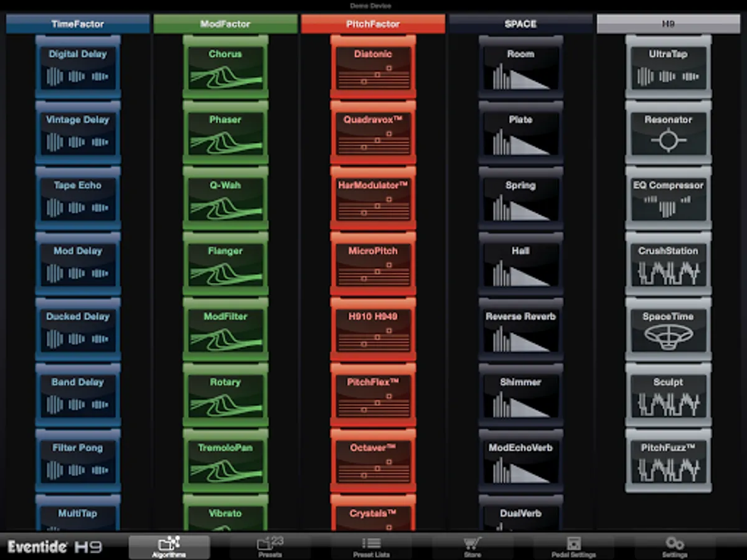Click the ModFactor column header

click(225, 24)
